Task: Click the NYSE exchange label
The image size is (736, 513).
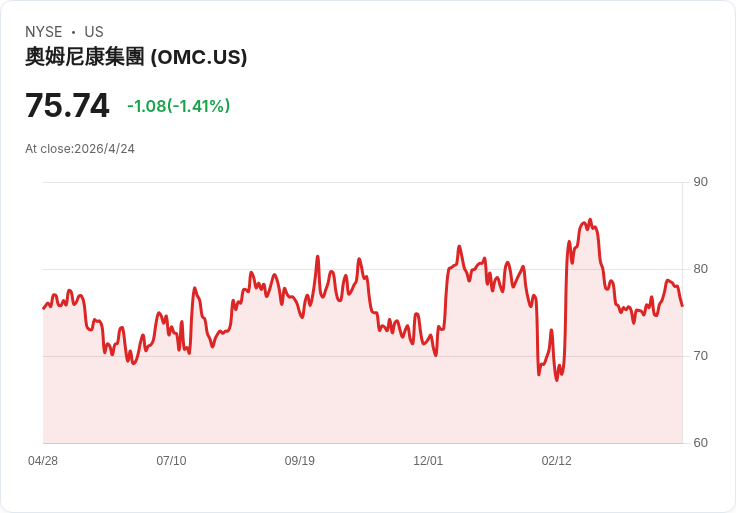Action: 44,32
